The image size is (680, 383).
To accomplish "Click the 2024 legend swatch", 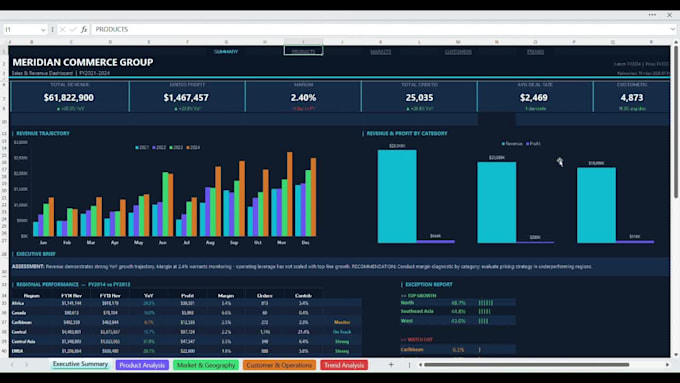I will 188,147.
